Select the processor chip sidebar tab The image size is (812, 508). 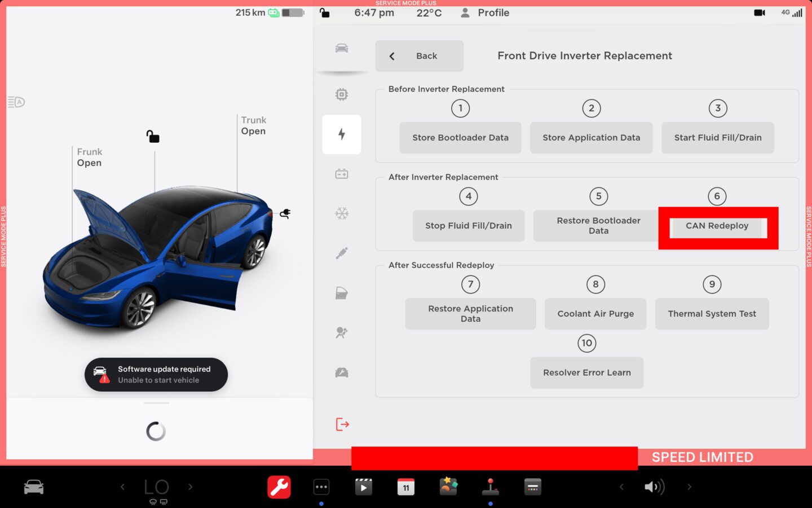(342, 94)
